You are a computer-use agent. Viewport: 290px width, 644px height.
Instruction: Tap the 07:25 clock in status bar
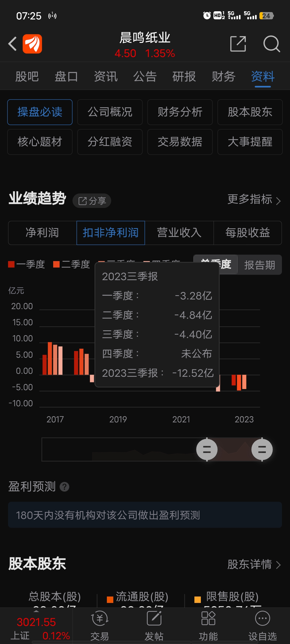pos(29,16)
